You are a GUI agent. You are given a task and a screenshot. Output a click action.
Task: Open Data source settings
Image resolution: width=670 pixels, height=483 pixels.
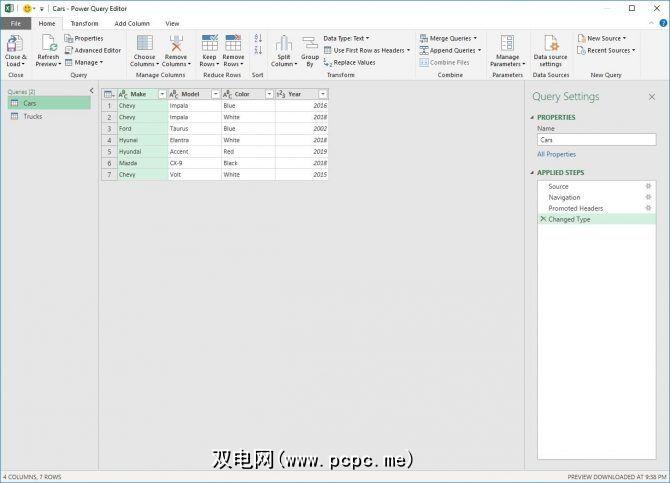[x=550, y=43]
